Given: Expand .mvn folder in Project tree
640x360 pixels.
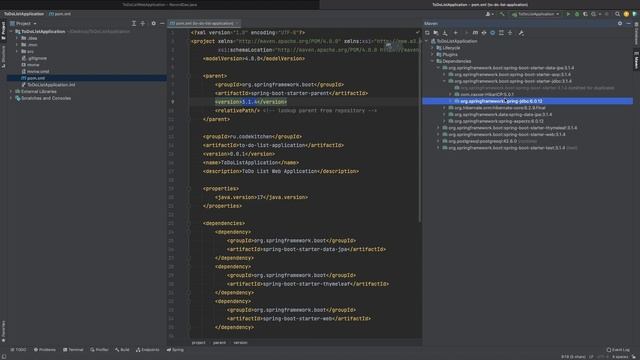Looking at the screenshot, I should (17, 44).
